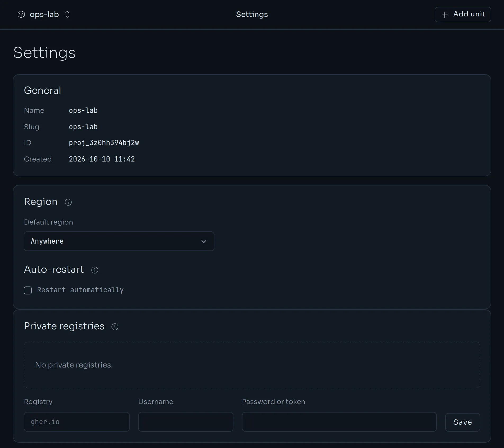504x448 pixels.
Task: Select the Slug value ops-lab
Action: click(x=83, y=127)
